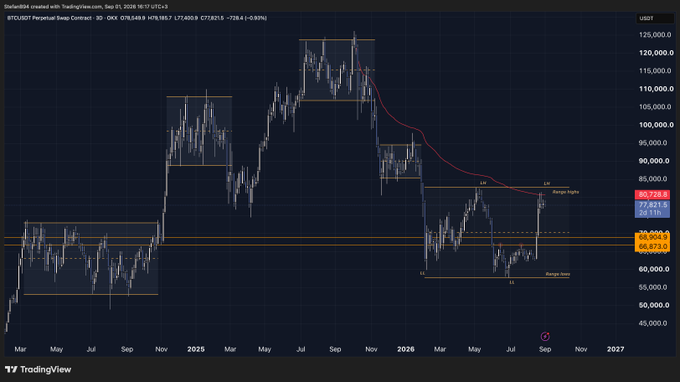The width and height of the screenshot is (680, 382).
Task: Click the 110,000.0 price axis label
Action: click(x=656, y=89)
